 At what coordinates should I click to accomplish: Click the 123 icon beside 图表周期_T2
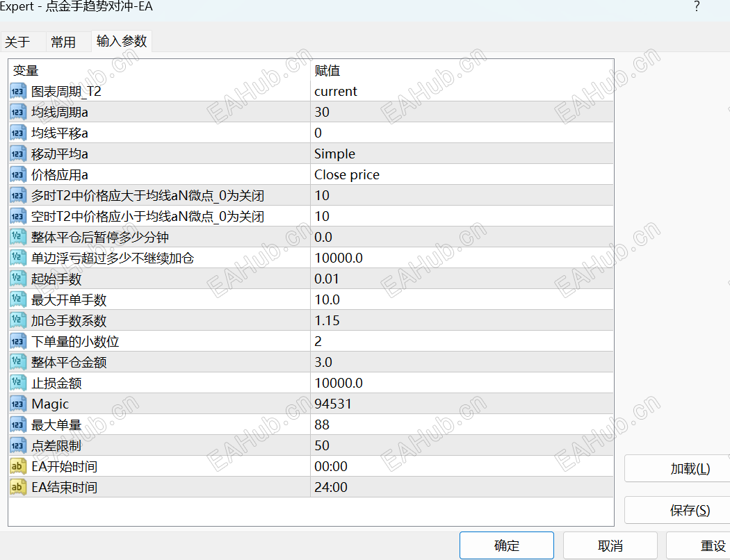click(x=18, y=90)
